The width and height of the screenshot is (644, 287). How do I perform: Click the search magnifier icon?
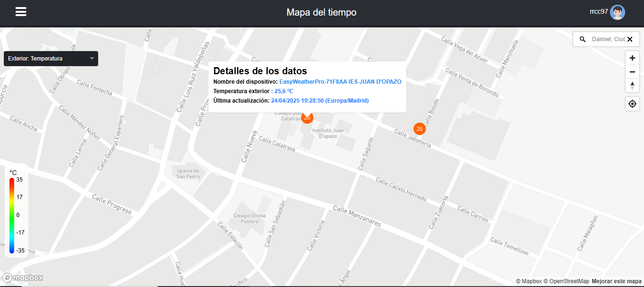[582, 39]
